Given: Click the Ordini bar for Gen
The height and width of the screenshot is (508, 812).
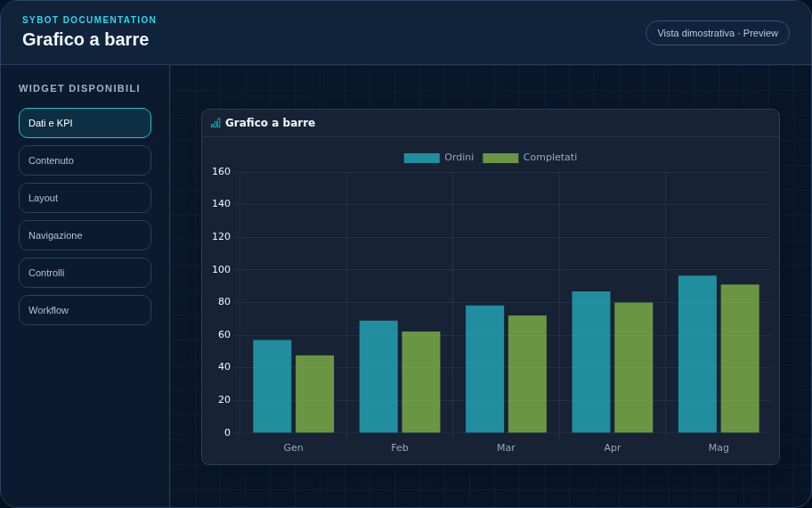Looking at the screenshot, I should point(272,386).
